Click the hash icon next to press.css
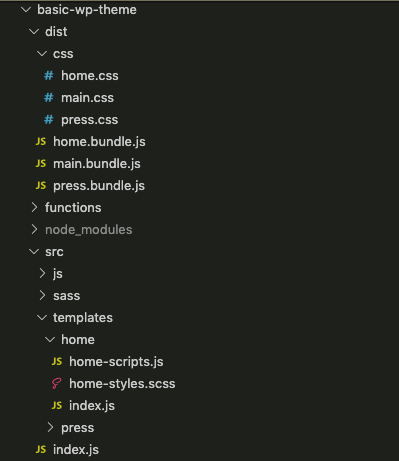Screen dimensions: 399x461 coord(49,120)
